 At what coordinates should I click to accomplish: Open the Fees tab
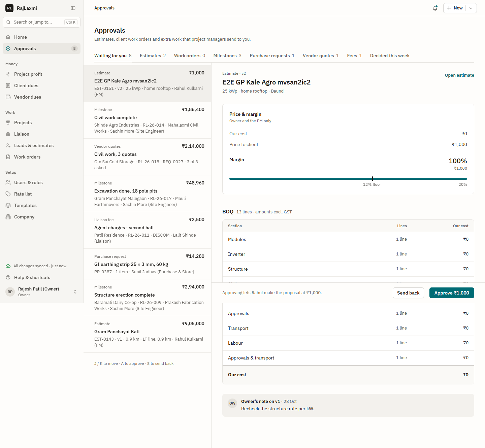(x=354, y=56)
